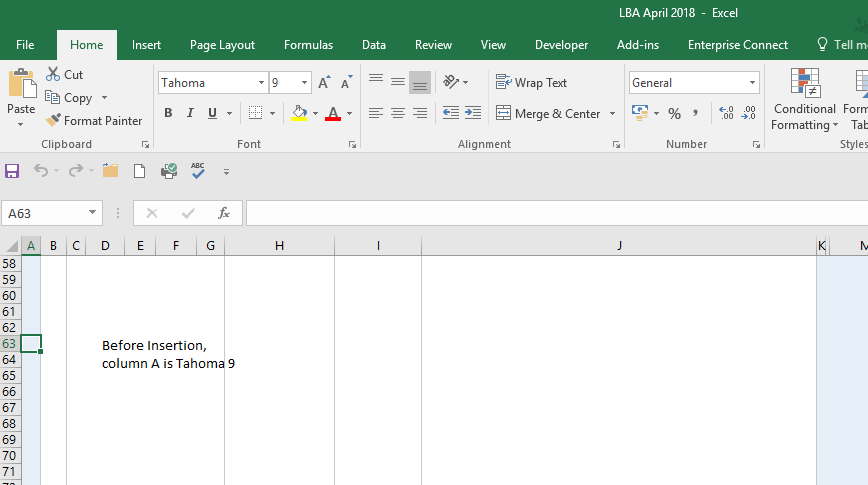This screenshot has height=485, width=868.
Task: Click the Insert Function fx button
Action: click(224, 213)
